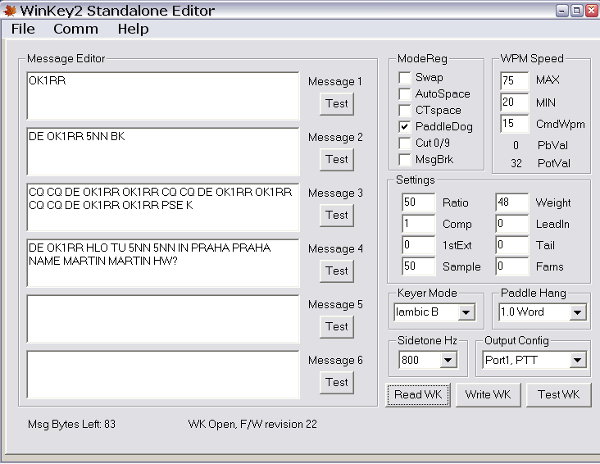Viewport: 600px width, 464px height.
Task: Click the empty Message 5 text box
Action: pyautogui.click(x=163, y=319)
